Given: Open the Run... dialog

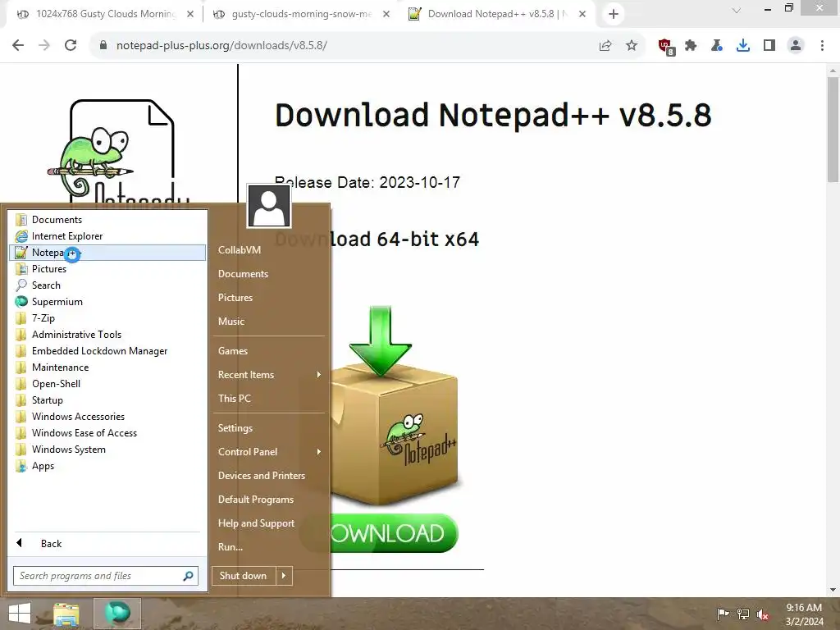Looking at the screenshot, I should click(x=269, y=547).
